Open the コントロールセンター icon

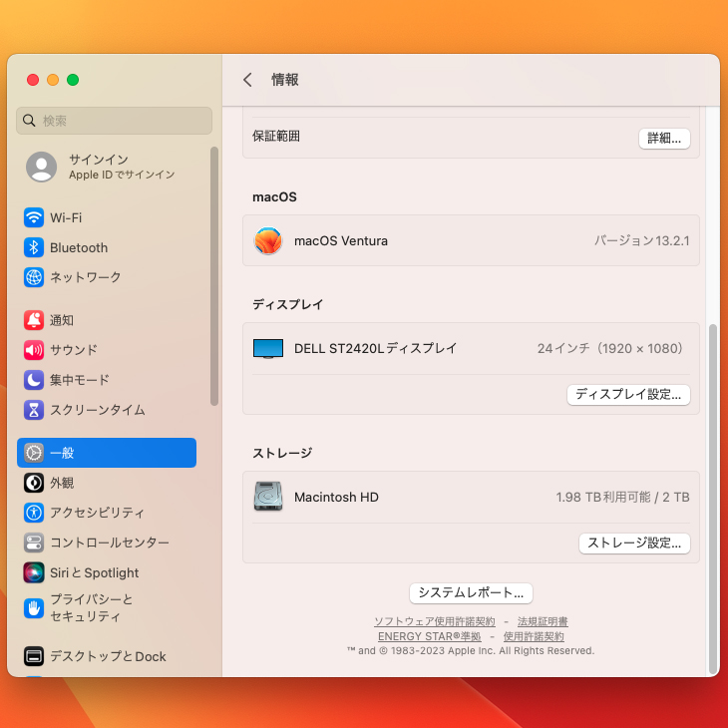point(34,543)
